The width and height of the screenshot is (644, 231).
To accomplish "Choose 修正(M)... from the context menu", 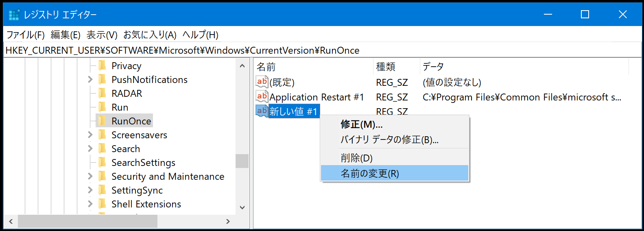I will pos(395,124).
